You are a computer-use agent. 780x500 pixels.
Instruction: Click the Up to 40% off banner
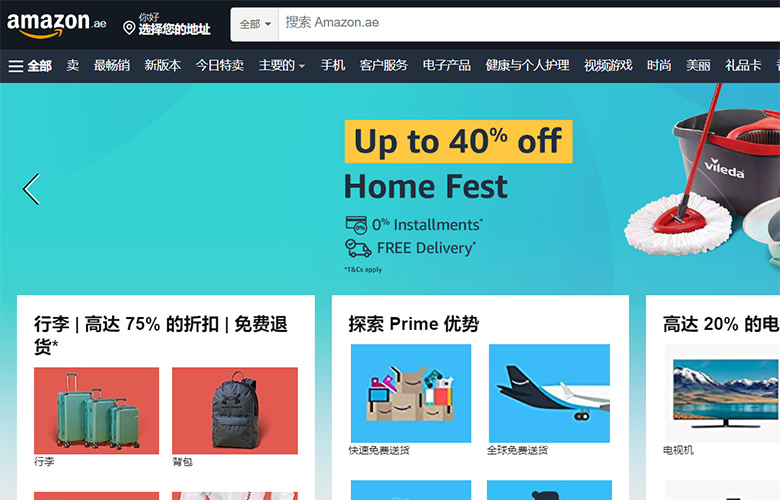tap(458, 141)
